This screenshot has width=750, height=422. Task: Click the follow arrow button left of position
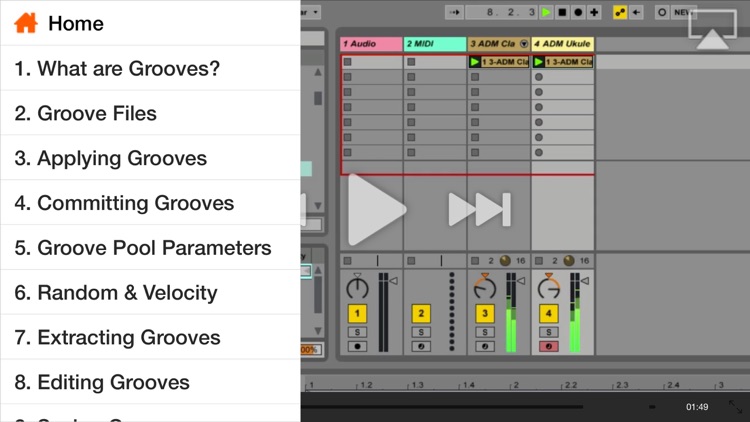[454, 12]
